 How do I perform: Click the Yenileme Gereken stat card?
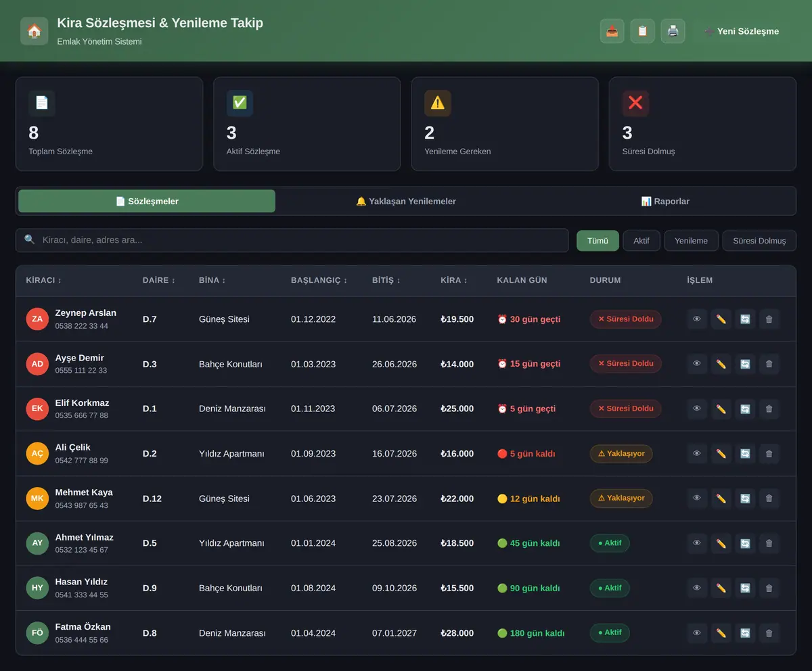click(x=505, y=124)
